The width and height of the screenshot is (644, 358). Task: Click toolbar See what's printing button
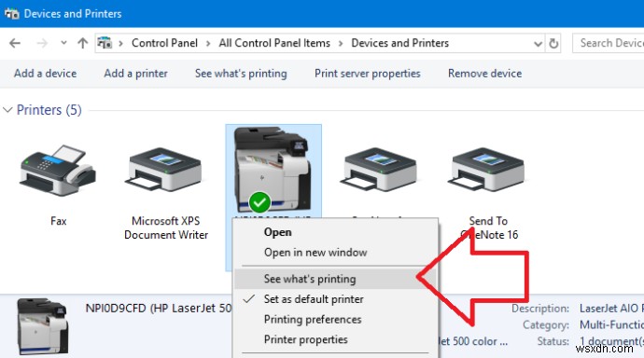(x=241, y=74)
